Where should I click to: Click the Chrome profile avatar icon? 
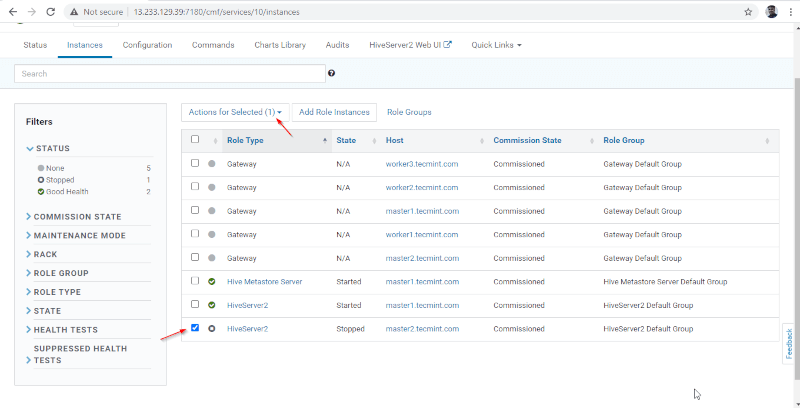771,12
